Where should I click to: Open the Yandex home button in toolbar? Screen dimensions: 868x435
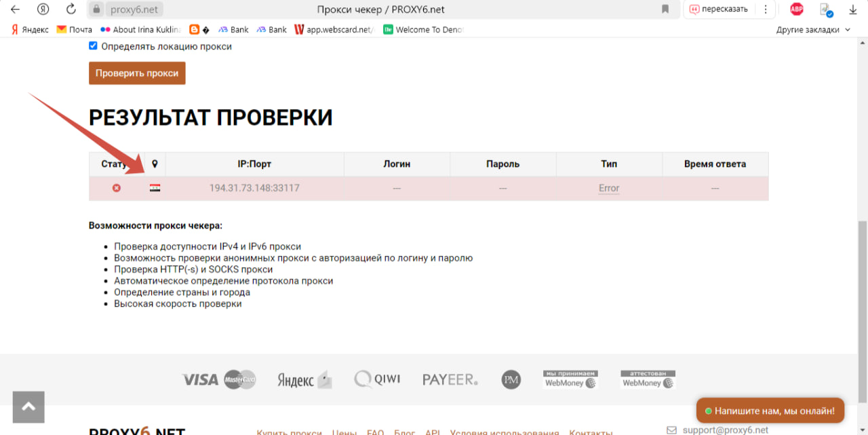[43, 10]
